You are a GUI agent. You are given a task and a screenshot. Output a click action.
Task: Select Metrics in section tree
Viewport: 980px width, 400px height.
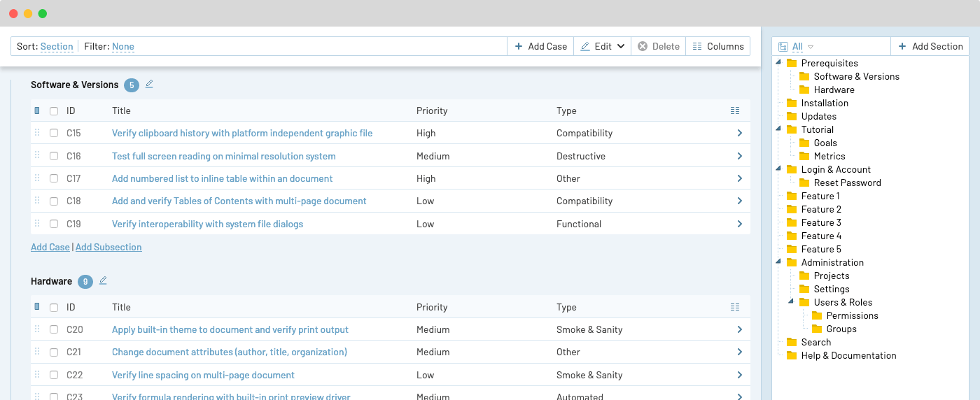829,156
